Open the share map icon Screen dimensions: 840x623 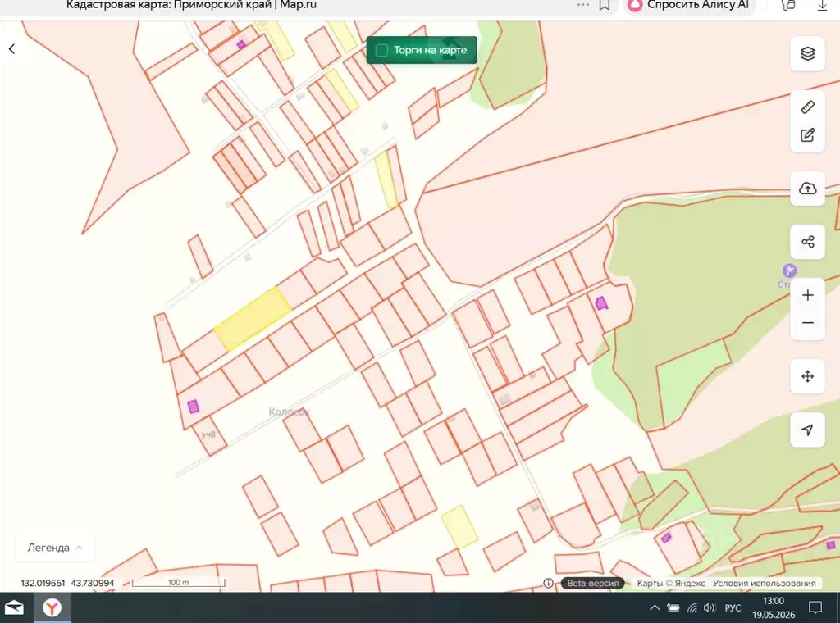click(x=807, y=242)
